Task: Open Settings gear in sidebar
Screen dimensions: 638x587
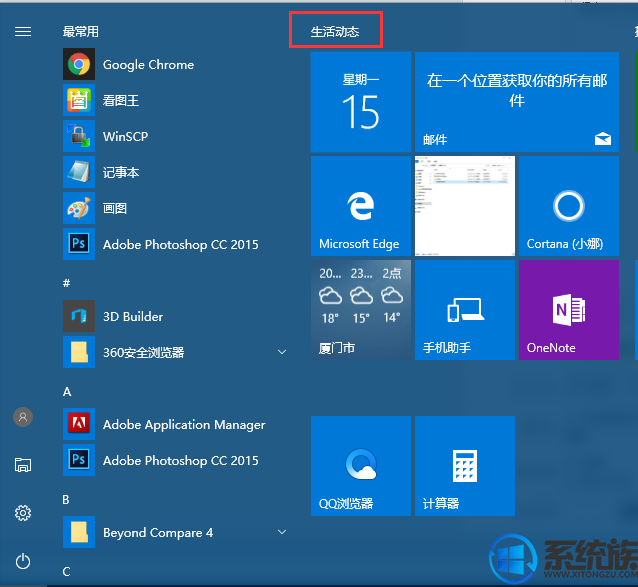Action: 23,513
